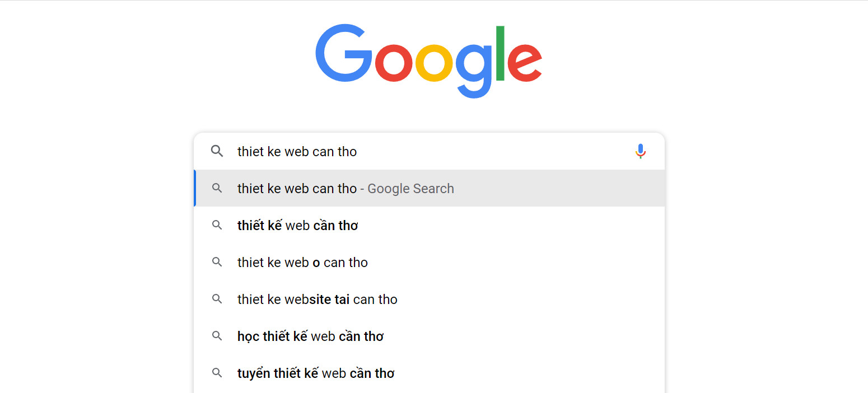868x393 pixels.
Task: Click the magnifier icon next to 'thiet ke website tai can tho'
Action: (217, 299)
